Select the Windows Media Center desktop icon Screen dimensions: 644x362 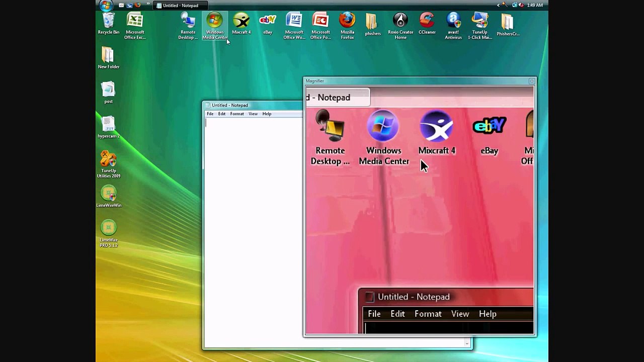click(x=215, y=26)
